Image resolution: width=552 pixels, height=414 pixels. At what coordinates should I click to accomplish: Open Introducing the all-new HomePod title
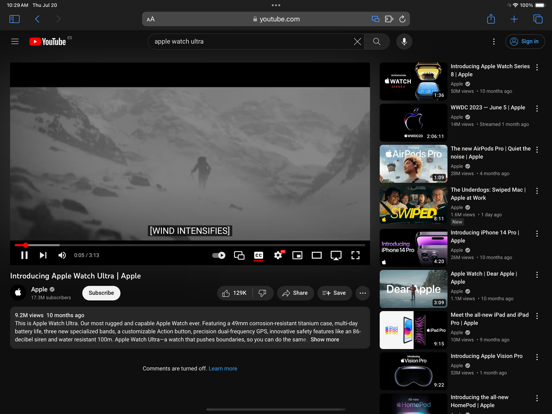coord(479,401)
